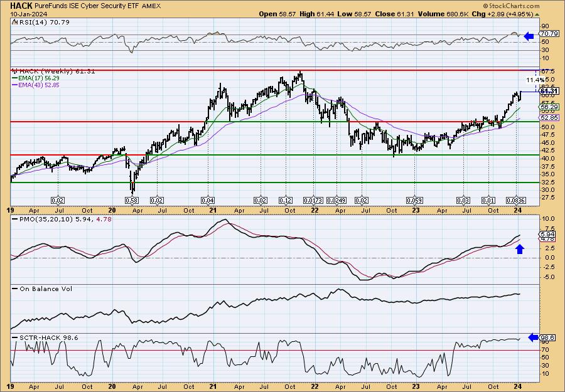This screenshot has height=392, width=565.
Task: Select the PureFunds ISE Cyber Security ETF title
Action: click(x=87, y=6)
